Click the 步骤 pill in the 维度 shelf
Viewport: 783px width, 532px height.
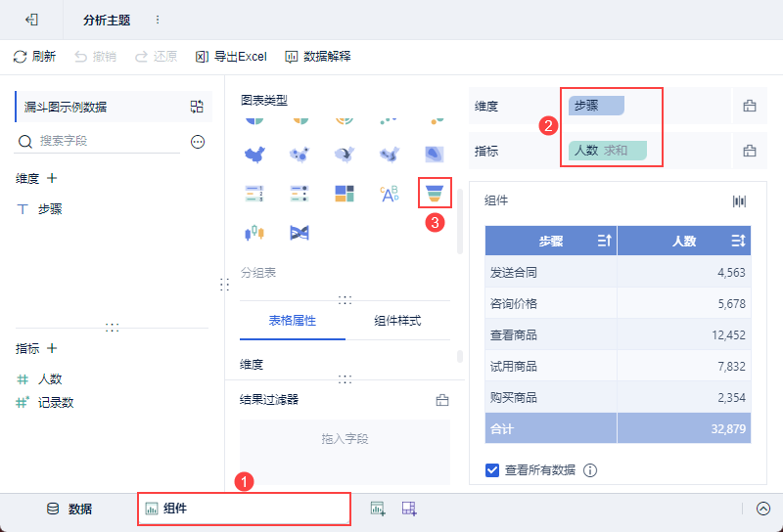coord(596,106)
